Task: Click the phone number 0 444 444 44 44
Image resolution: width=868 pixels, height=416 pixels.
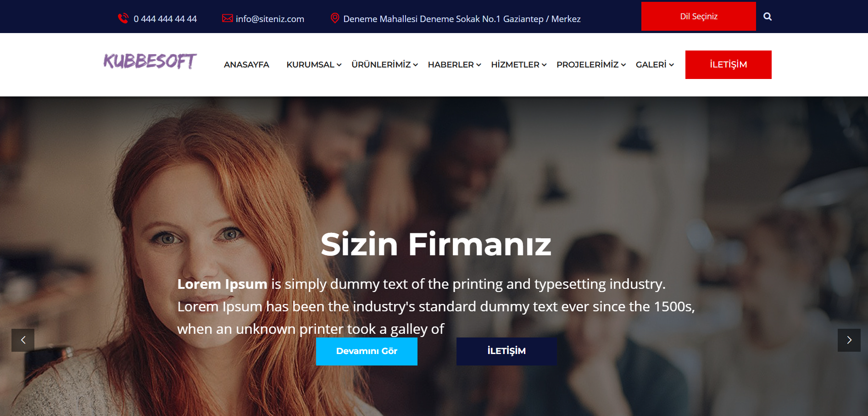Action: coord(165,19)
